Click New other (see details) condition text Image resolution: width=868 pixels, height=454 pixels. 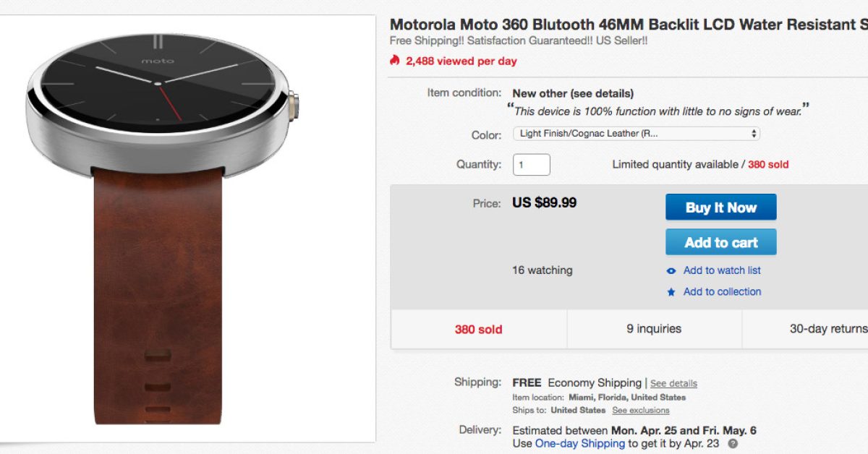(573, 93)
